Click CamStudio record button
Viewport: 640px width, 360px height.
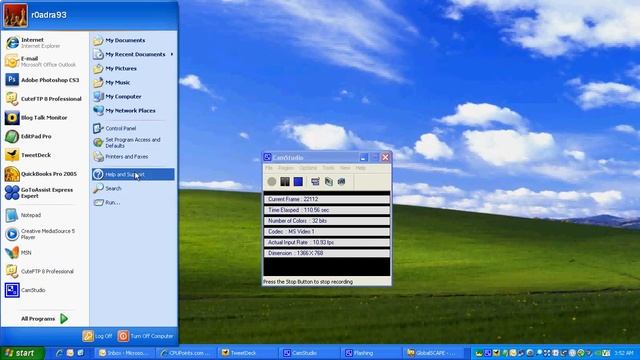pos(271,182)
